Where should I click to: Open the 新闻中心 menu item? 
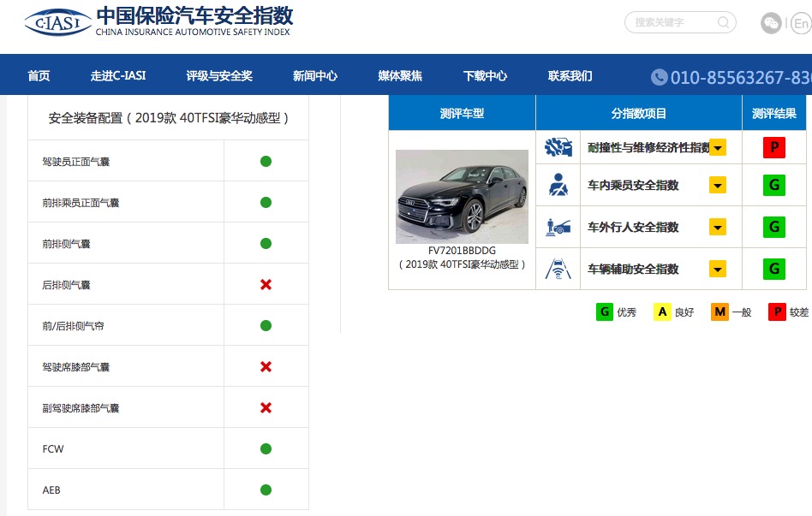click(315, 76)
